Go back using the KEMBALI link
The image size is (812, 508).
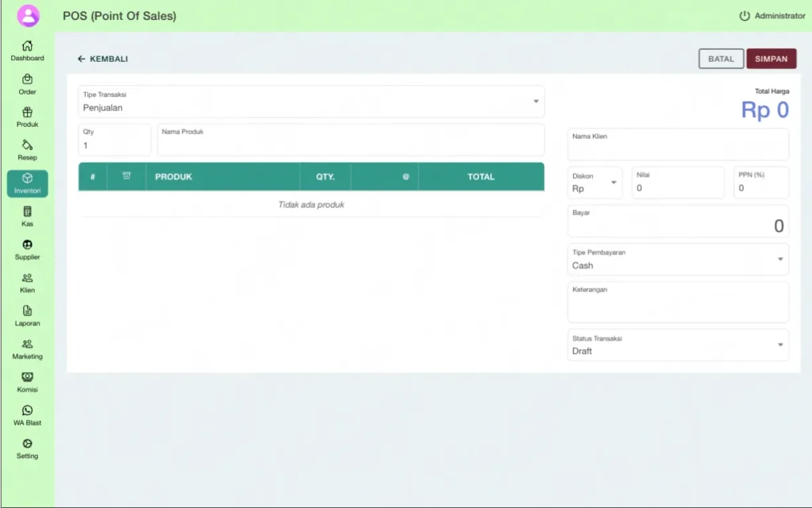pos(102,59)
